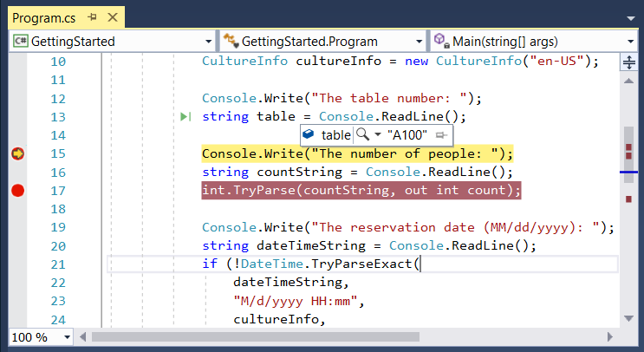Viewport: 644px width, 352px height.
Task: Click the Main method cube icon
Action: 440,41
